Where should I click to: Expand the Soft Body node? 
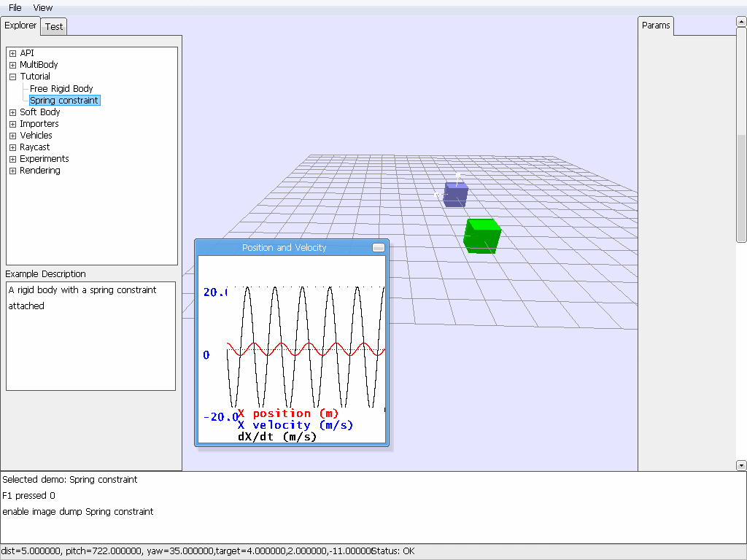tap(12, 112)
